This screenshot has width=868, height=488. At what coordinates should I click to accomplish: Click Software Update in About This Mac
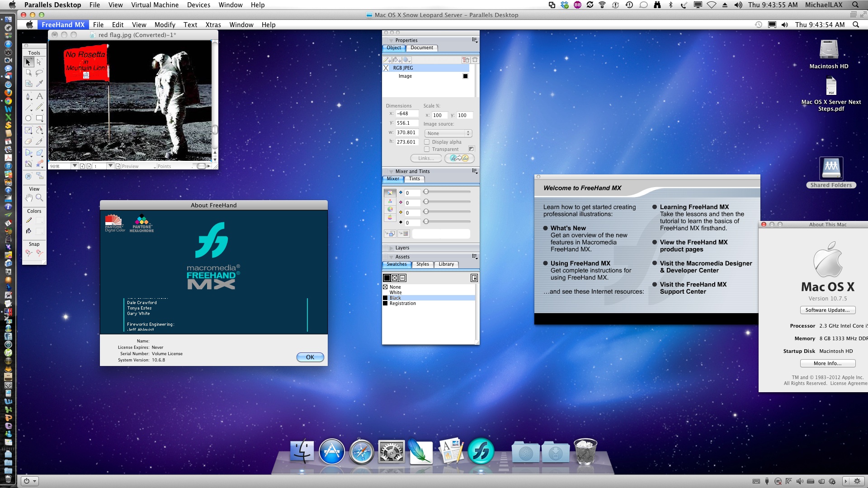pos(827,310)
